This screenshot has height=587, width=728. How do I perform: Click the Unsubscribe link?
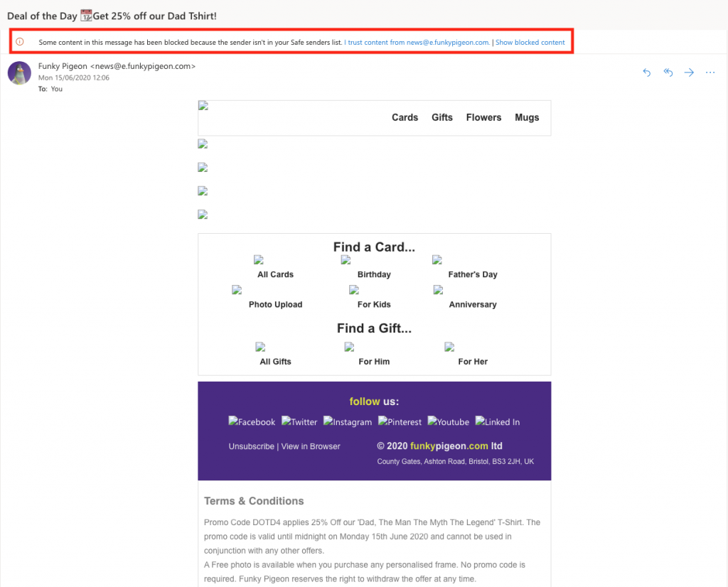[251, 446]
